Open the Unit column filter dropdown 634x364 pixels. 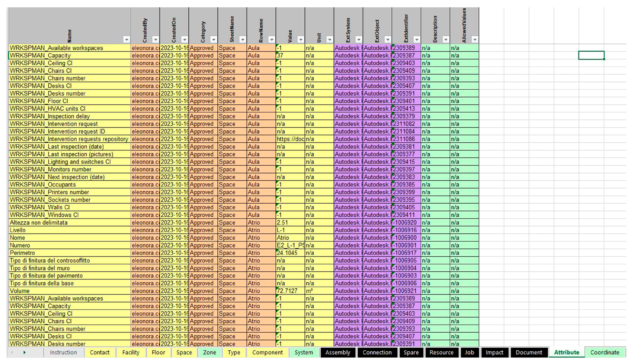click(x=330, y=39)
